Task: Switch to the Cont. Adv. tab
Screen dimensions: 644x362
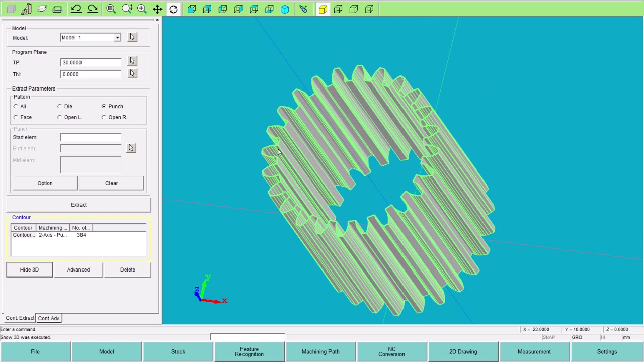Action: pyautogui.click(x=49, y=318)
